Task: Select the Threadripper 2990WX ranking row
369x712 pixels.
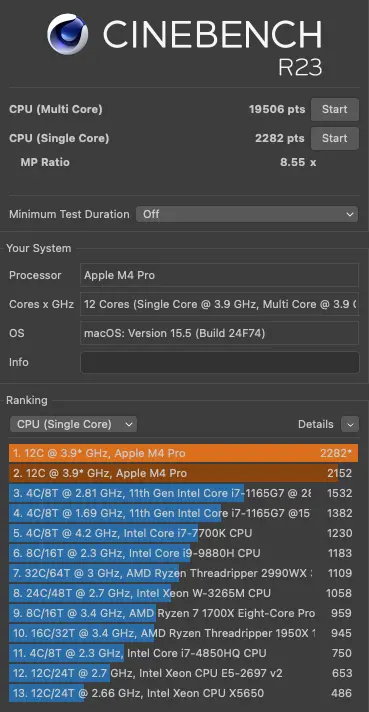Action: click(x=183, y=573)
